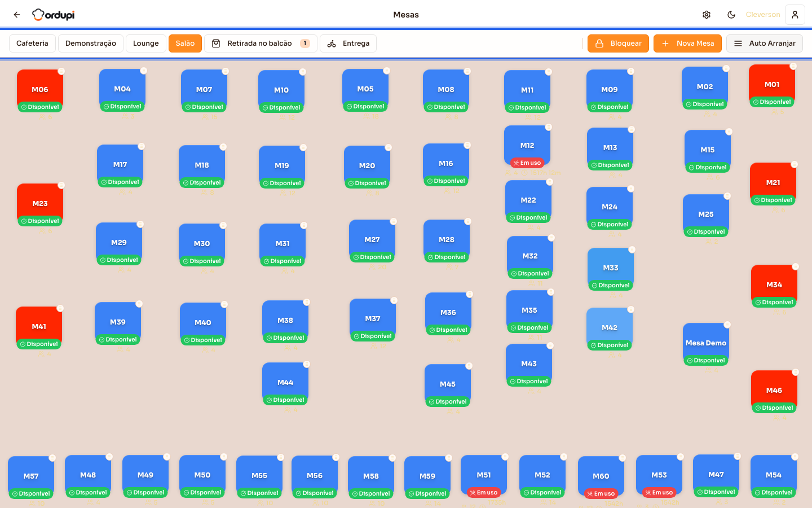This screenshot has width=812, height=508.
Task: Toggle dark mode moon icon
Action: click(731, 15)
